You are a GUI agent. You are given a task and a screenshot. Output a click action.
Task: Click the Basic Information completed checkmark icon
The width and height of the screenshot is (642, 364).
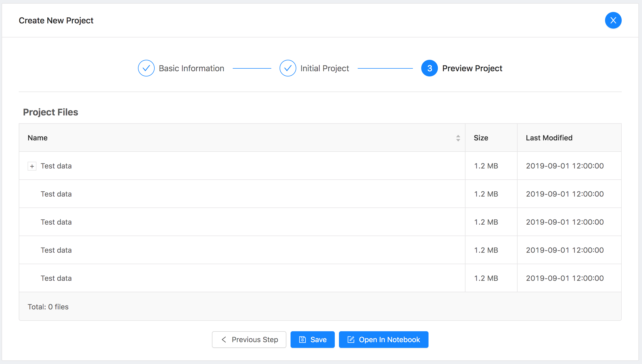146,68
